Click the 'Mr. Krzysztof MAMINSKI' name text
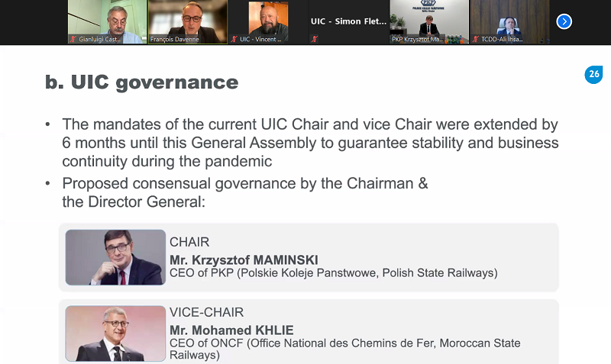The width and height of the screenshot is (611, 364). pos(244,260)
